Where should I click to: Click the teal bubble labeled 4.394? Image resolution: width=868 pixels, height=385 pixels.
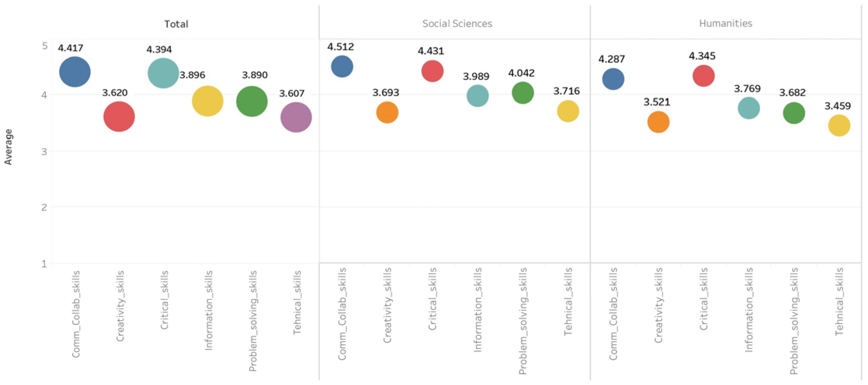pos(163,73)
